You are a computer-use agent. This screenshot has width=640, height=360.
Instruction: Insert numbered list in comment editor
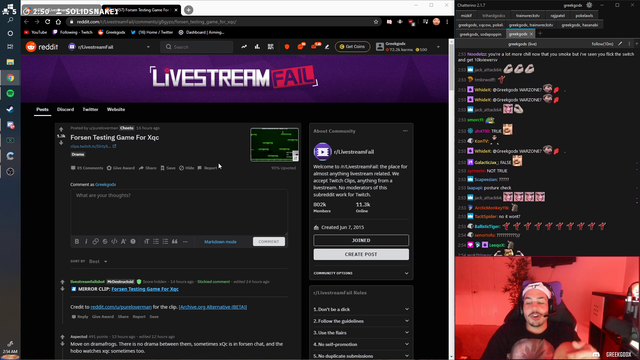(x=165, y=242)
